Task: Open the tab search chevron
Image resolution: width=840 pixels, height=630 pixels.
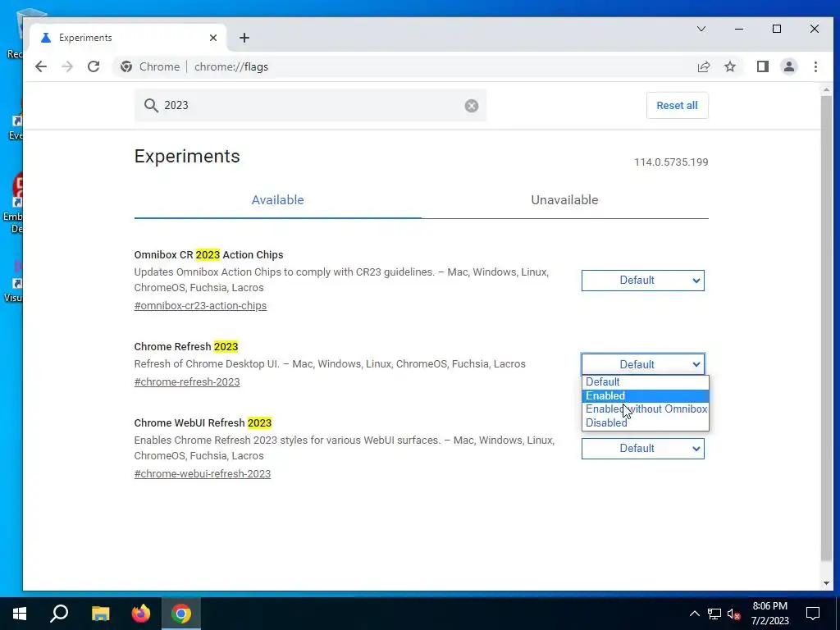Action: pos(701,29)
